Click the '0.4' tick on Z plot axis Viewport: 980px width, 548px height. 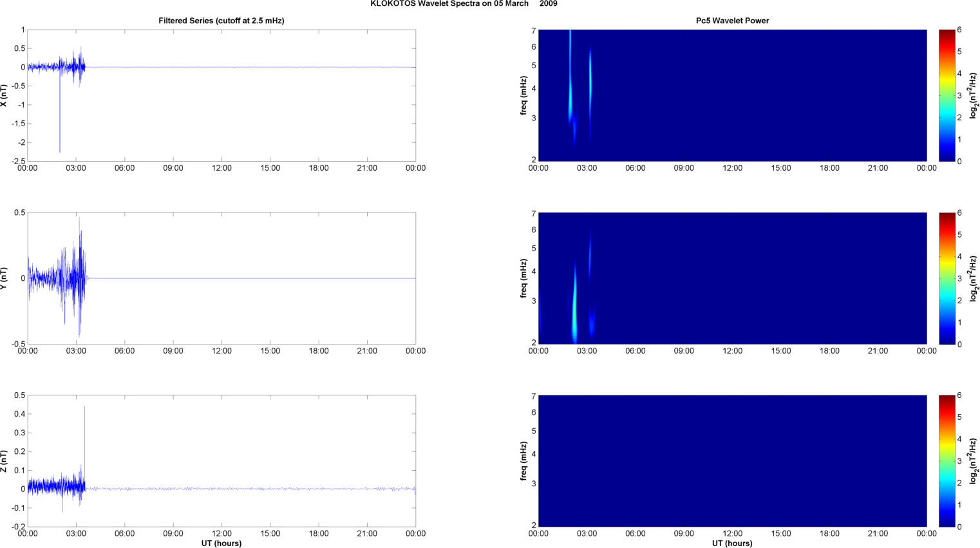[x=20, y=414]
